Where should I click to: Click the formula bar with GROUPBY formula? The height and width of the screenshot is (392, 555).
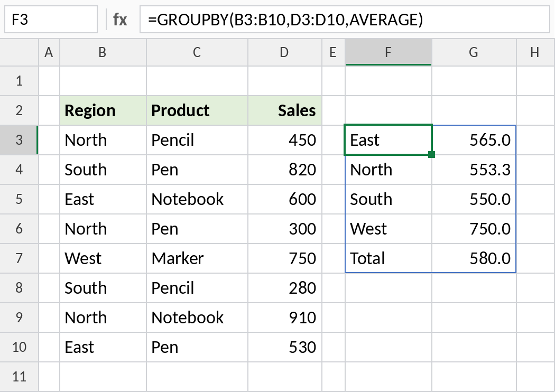[345, 20]
